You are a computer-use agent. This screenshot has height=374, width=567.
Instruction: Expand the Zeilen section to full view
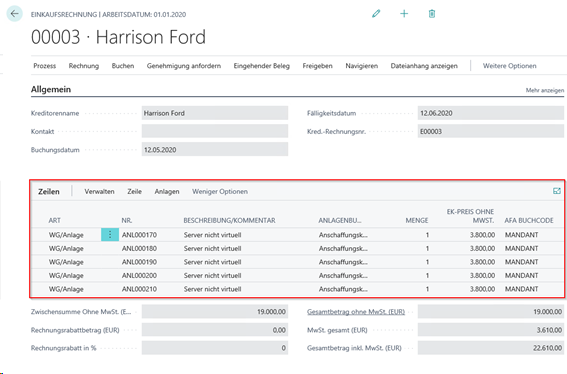click(557, 191)
